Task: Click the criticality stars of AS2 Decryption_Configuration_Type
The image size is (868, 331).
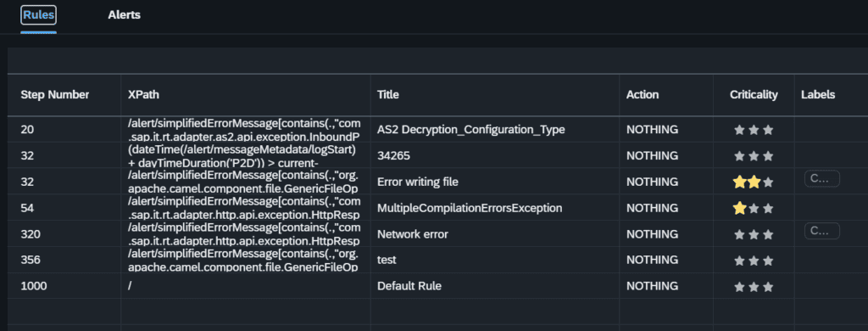Action: coord(754,130)
